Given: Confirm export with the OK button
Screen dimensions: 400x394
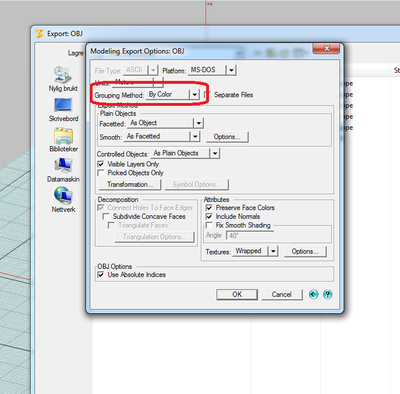Looking at the screenshot, I should point(237,294).
